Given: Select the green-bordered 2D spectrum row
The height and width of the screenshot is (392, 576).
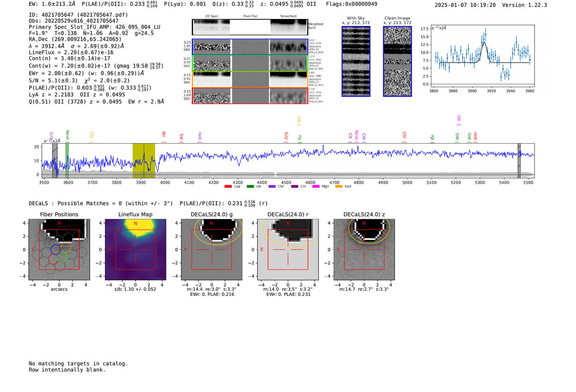Looking at the screenshot, I should pyautogui.click(x=250, y=63).
